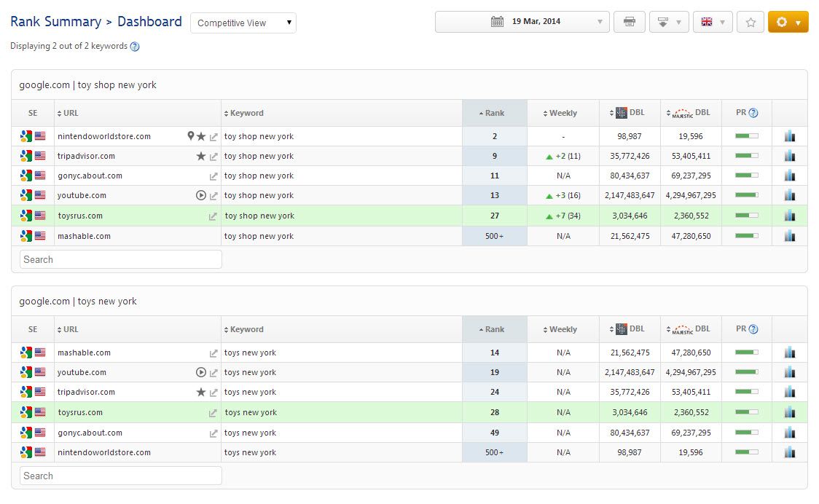
Task: Click the print icon button
Action: [x=630, y=22]
